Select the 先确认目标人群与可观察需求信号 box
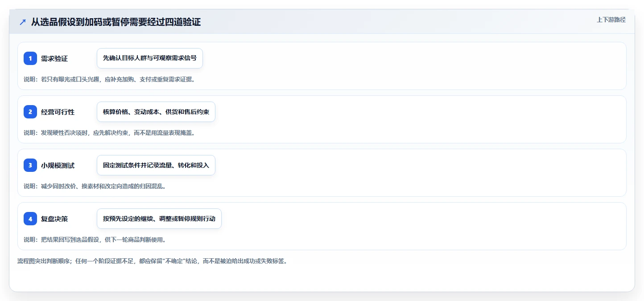The height and width of the screenshot is (301, 644). pos(150,58)
